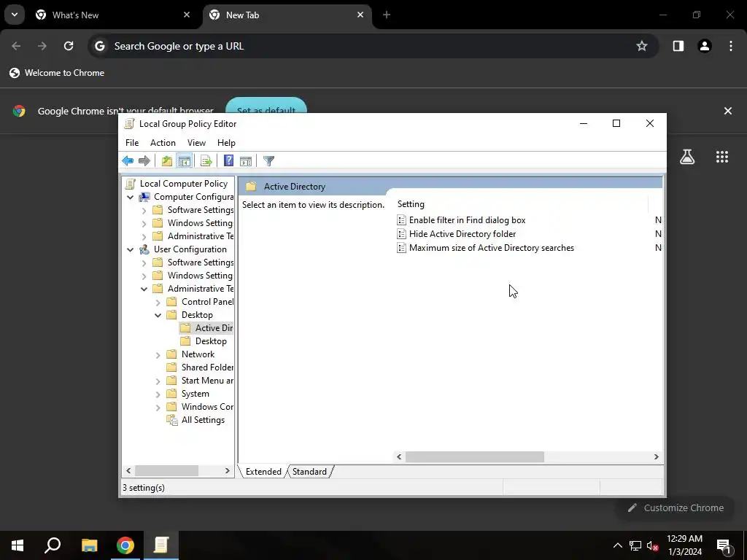Open Help via the question mark icon
Image resolution: width=747 pixels, height=560 pixels.
[228, 161]
